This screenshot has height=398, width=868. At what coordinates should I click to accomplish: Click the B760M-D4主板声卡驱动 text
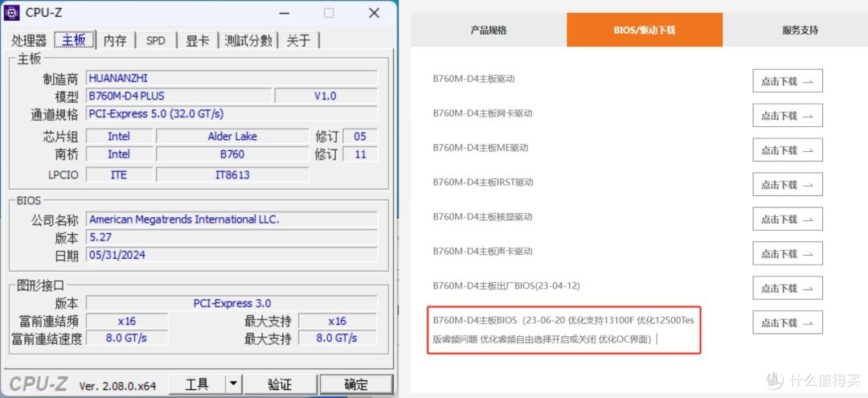pos(482,251)
